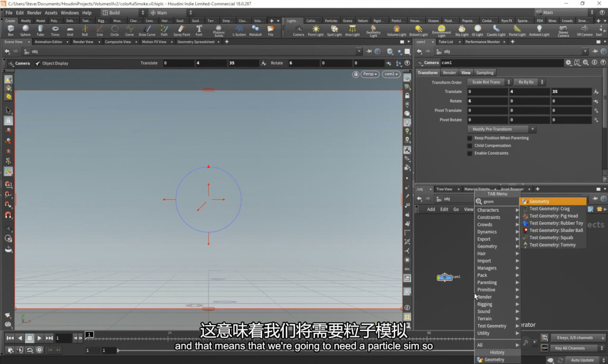Select the Torus shelf tool
The image size is (608, 364).
click(x=55, y=31)
